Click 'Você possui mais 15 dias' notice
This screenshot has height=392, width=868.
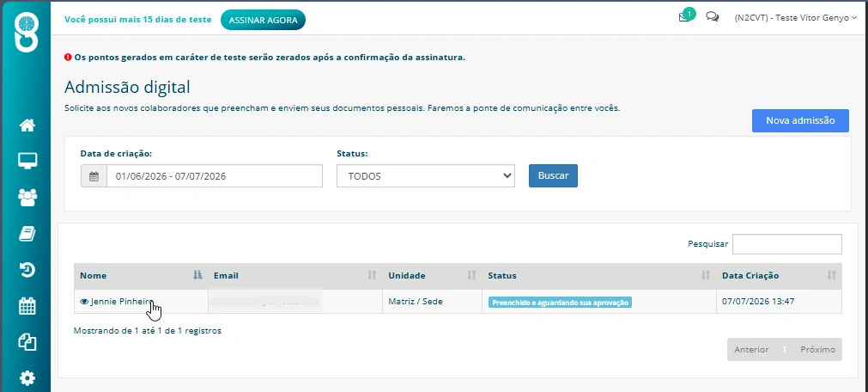point(138,20)
